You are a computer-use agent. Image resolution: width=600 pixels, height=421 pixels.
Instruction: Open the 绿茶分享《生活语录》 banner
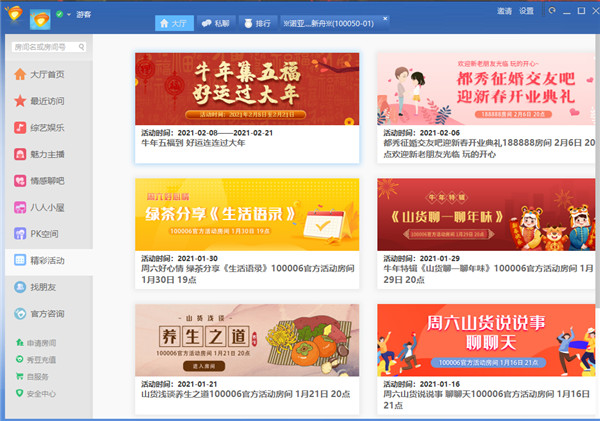pyautogui.click(x=247, y=214)
